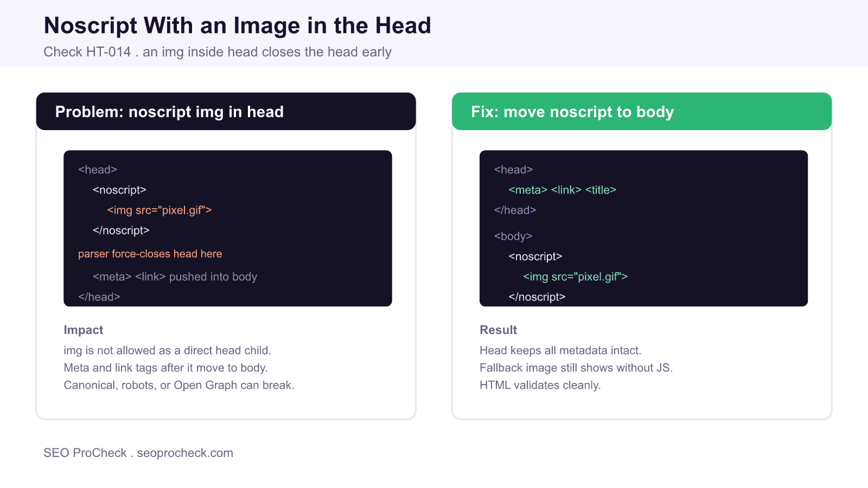This screenshot has height=488, width=868.
Task: Click the closing </head> tag in Fix code
Action: (515, 210)
